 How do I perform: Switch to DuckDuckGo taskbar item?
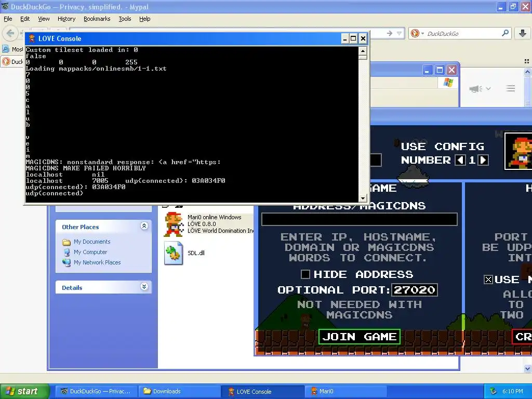[x=96, y=391]
